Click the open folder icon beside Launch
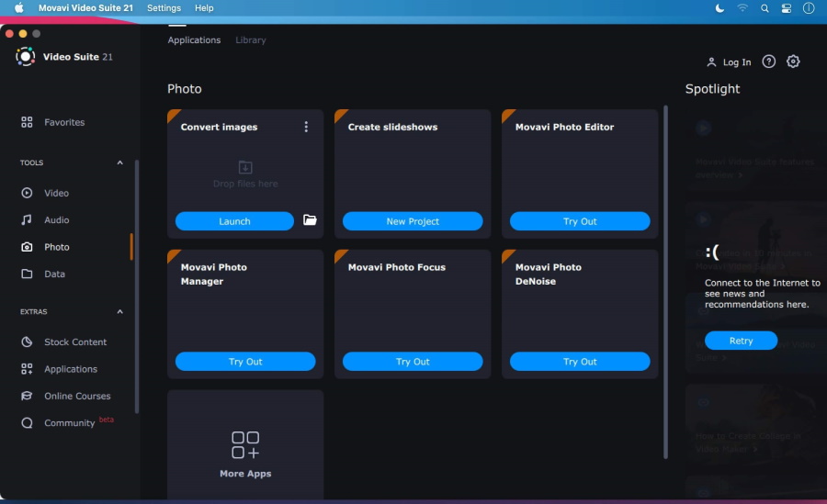827x504 pixels. [310, 219]
